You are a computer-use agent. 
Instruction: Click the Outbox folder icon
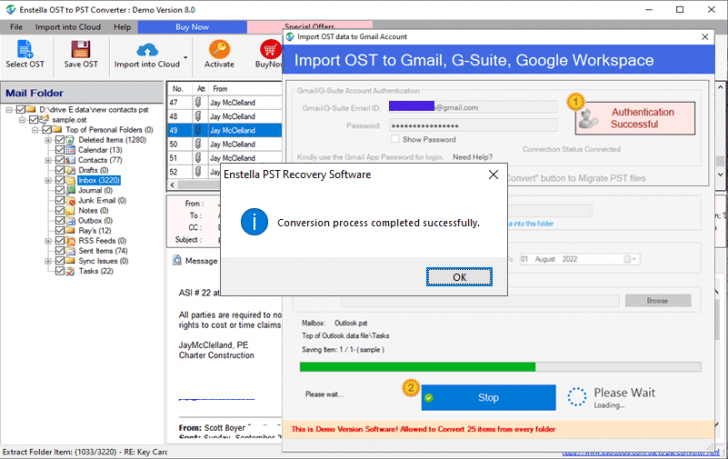[70, 220]
